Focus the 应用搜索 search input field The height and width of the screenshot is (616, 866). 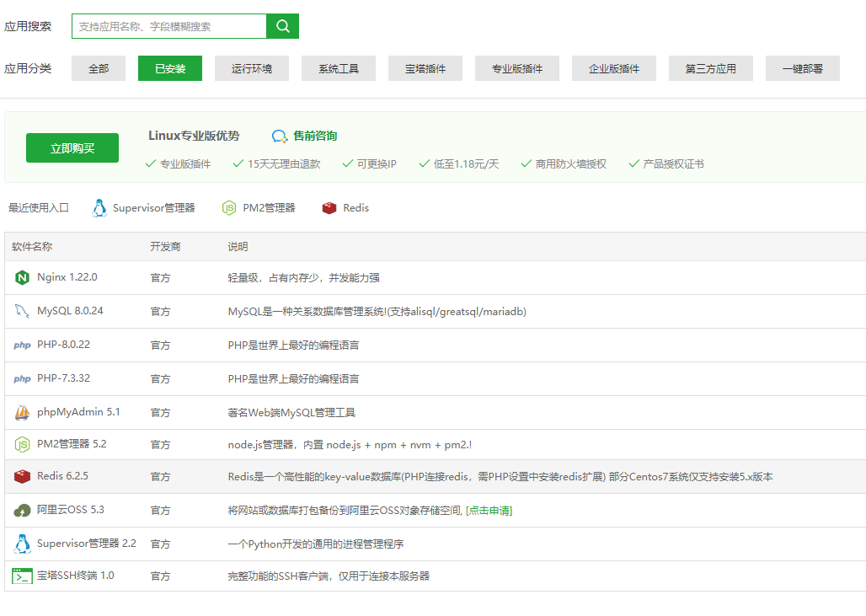point(169,26)
